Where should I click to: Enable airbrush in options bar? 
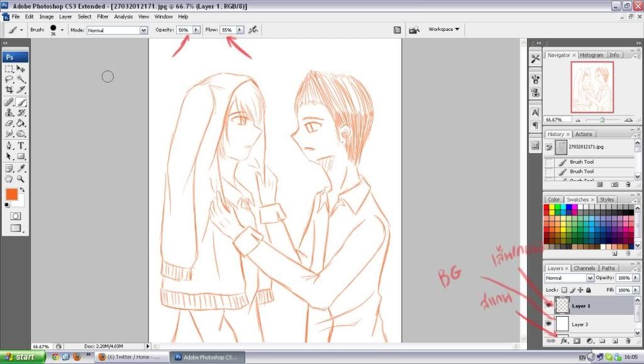253,30
